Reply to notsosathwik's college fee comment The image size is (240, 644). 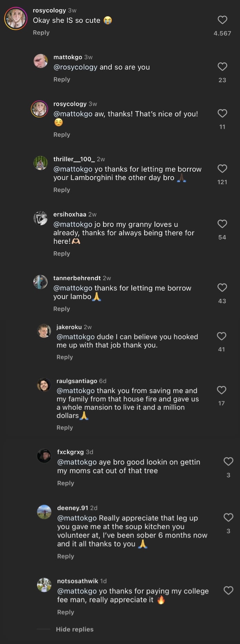pyautogui.click(x=66, y=612)
